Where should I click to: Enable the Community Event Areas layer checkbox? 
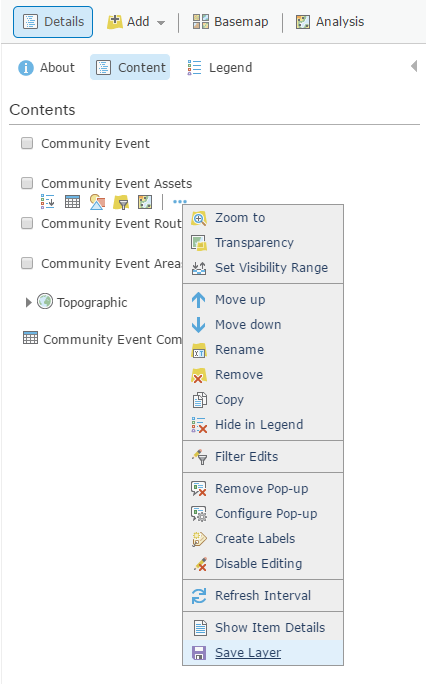pyautogui.click(x=27, y=263)
